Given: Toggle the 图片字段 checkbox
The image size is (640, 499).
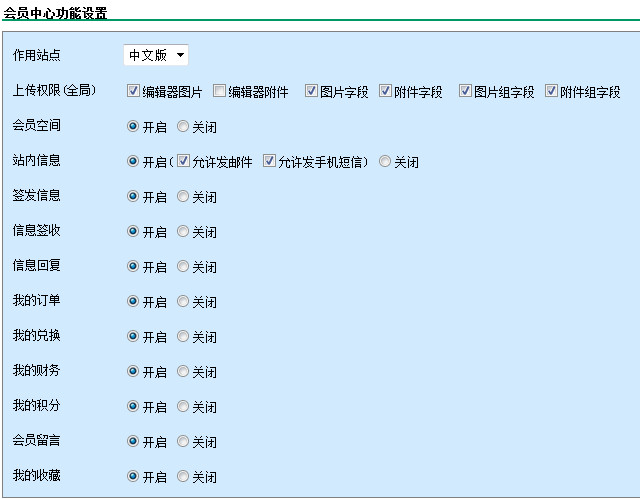Looking at the screenshot, I should (x=311, y=91).
